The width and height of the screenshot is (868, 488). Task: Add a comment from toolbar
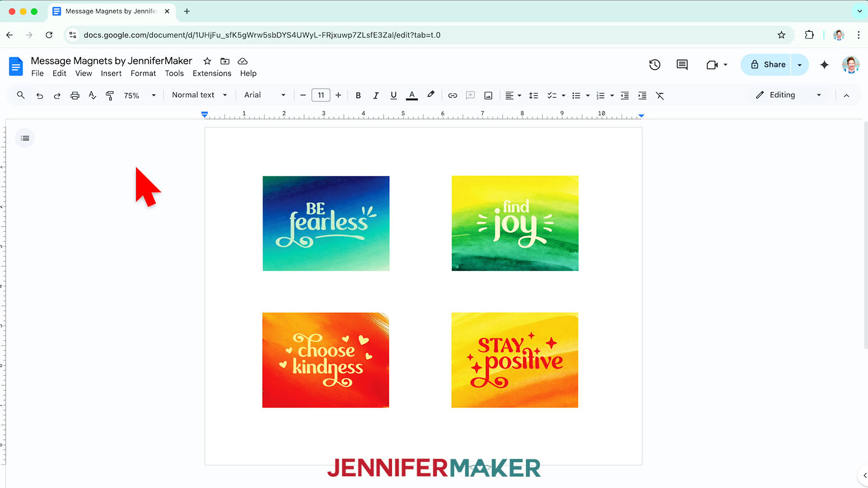[x=470, y=96]
